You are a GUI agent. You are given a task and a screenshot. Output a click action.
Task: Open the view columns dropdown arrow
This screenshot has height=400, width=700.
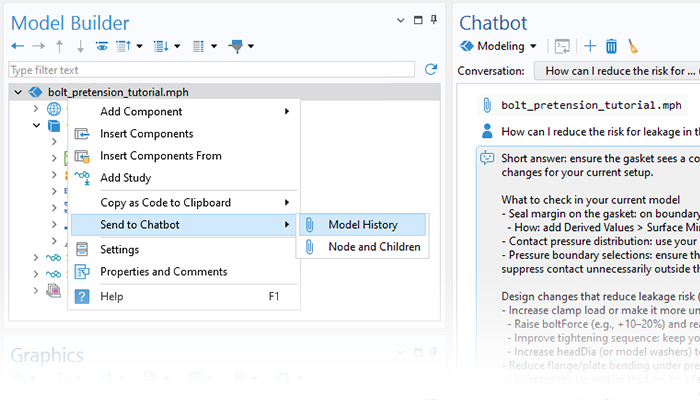click(214, 46)
